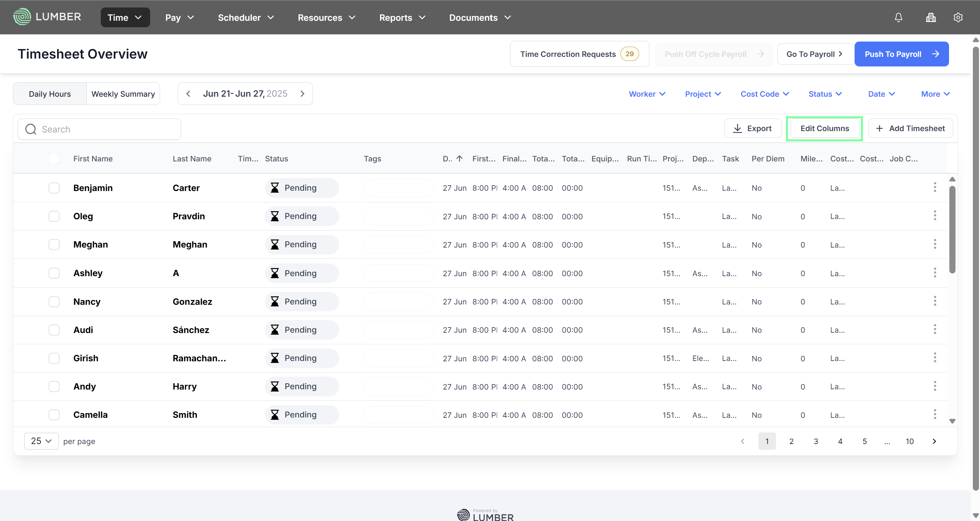This screenshot has width=980, height=521.
Task: Click Pending hourglass status for Oleg
Action: [x=274, y=216]
